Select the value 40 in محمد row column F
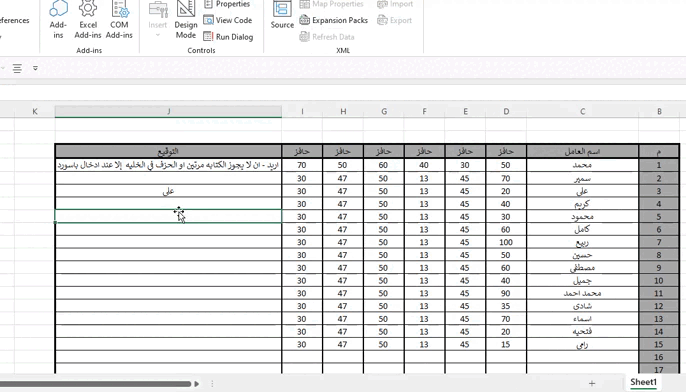This screenshot has width=686, height=392. coord(424,165)
